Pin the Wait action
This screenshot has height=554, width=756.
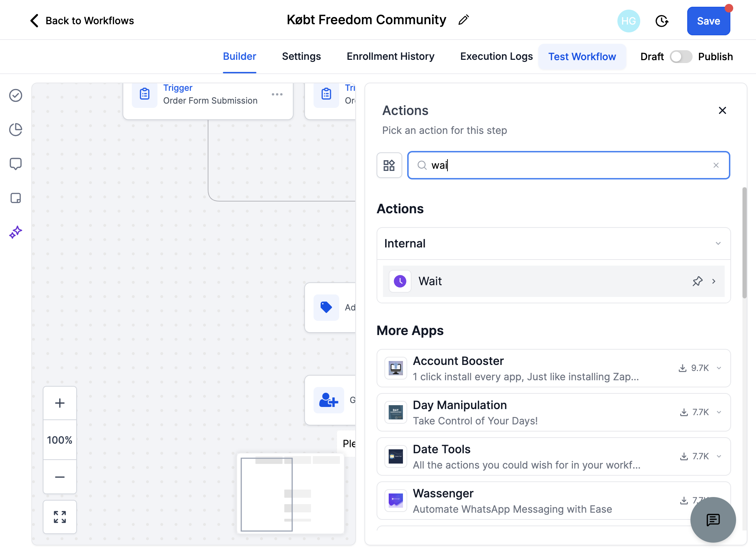tap(698, 281)
